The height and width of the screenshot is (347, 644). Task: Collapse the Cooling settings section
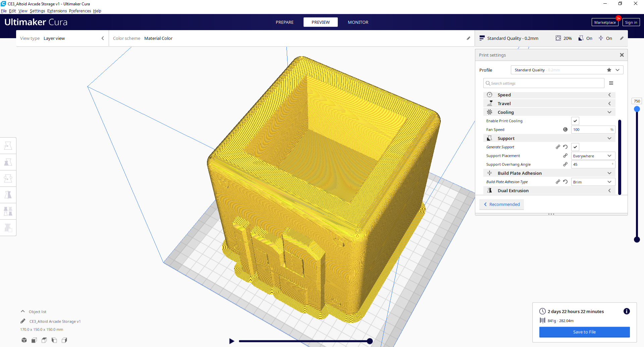549,112
